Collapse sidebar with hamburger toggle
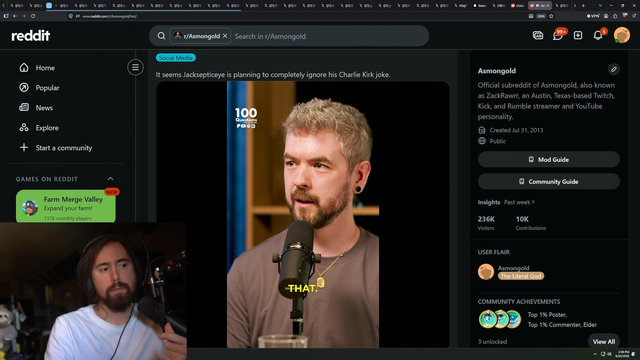This screenshot has width=640, height=360. (135, 67)
